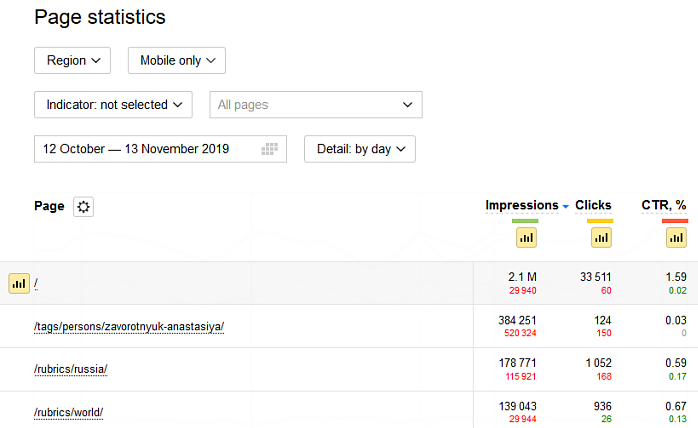Screen dimensions: 698x428
Task: Open the /rubrics/russia/ page link
Action: pyautogui.click(x=70, y=369)
